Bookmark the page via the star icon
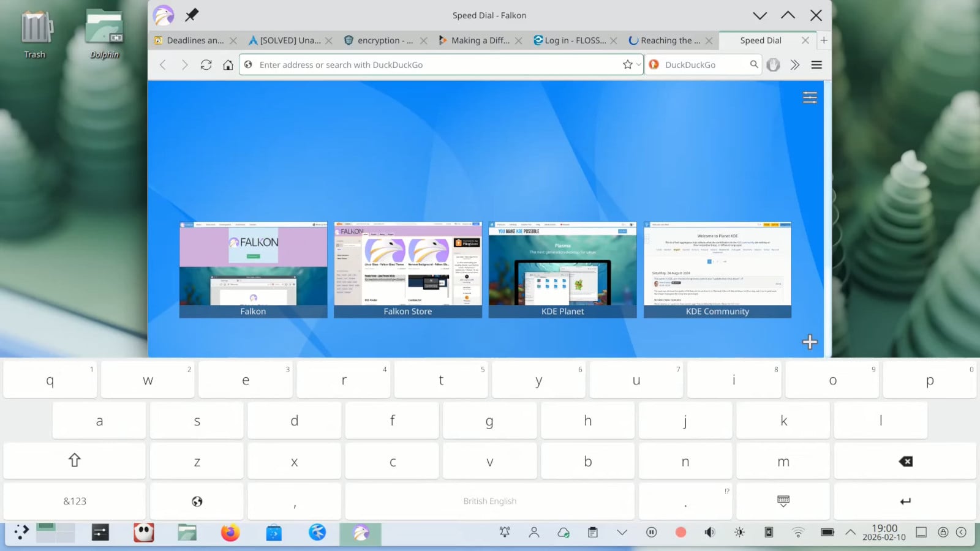This screenshot has height=551, width=980. click(628, 64)
